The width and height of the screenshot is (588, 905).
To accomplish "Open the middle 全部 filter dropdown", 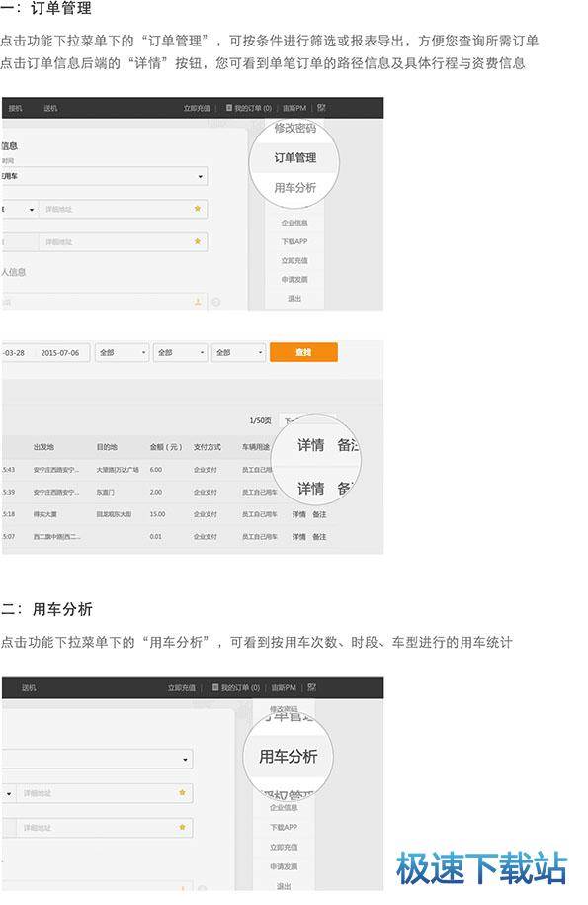I will pos(180,352).
